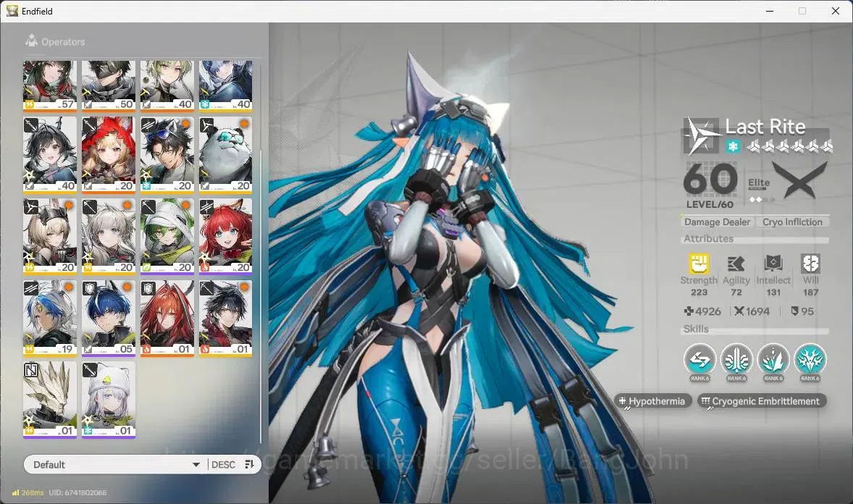Image resolution: width=853 pixels, height=504 pixels.
Task: Click the cryo element badge on the white-hat girl card
Action: click(88, 431)
